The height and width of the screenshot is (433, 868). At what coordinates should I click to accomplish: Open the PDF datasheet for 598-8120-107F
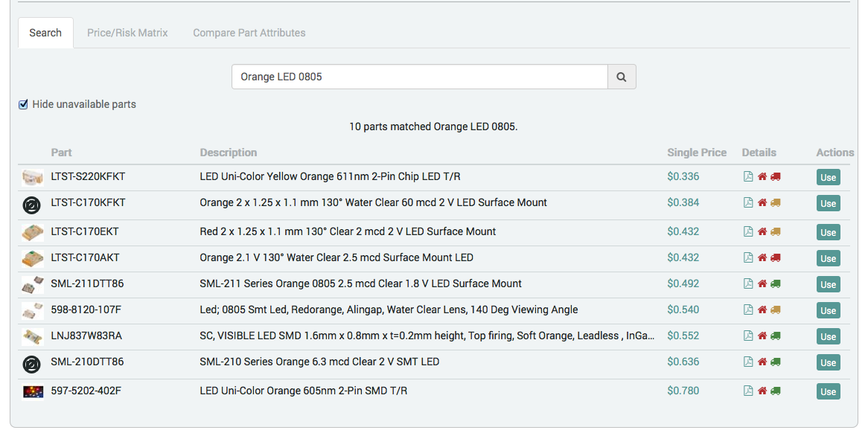coord(748,309)
